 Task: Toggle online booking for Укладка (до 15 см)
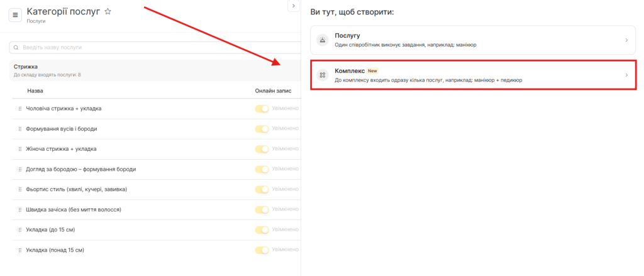pos(262,230)
